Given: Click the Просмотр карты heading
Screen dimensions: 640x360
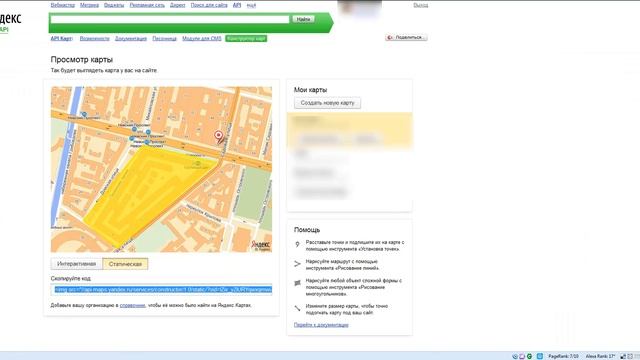Looking at the screenshot, I should [82, 60].
